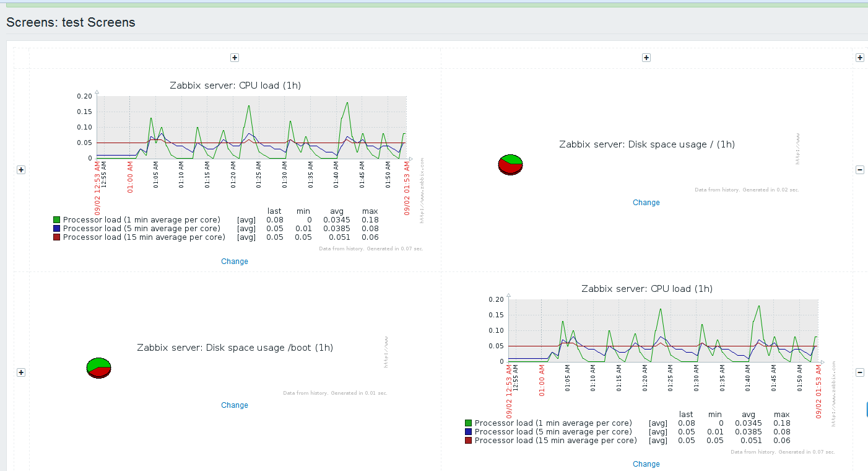Click the 'Screens: test Screens' page heading
Image resolution: width=868 pixels, height=471 pixels.
tap(71, 22)
